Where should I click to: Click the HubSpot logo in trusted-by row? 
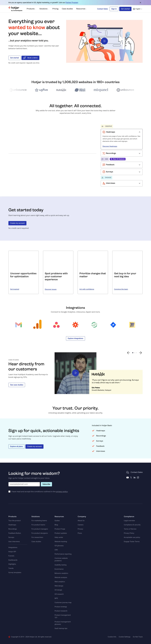(x=61, y=90)
